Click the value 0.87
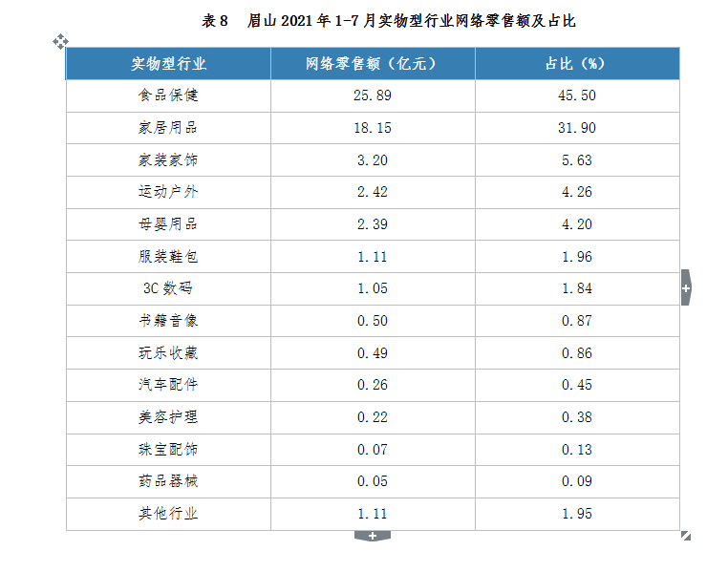The width and height of the screenshot is (728, 572). point(577,321)
